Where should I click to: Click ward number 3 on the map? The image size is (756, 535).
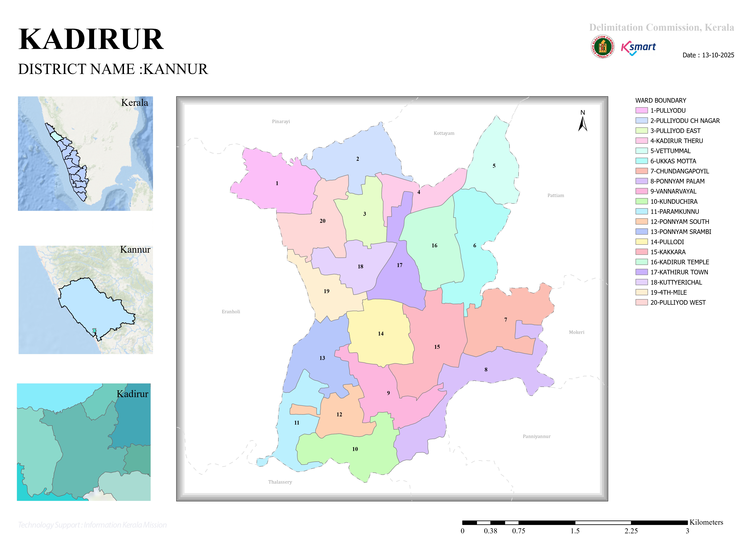(365, 214)
